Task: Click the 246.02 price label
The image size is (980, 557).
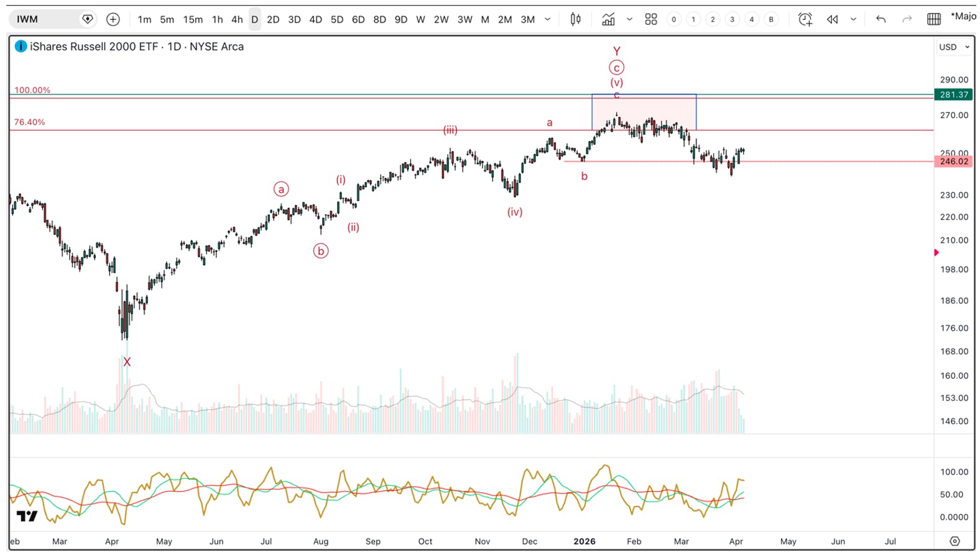Action: coord(954,162)
